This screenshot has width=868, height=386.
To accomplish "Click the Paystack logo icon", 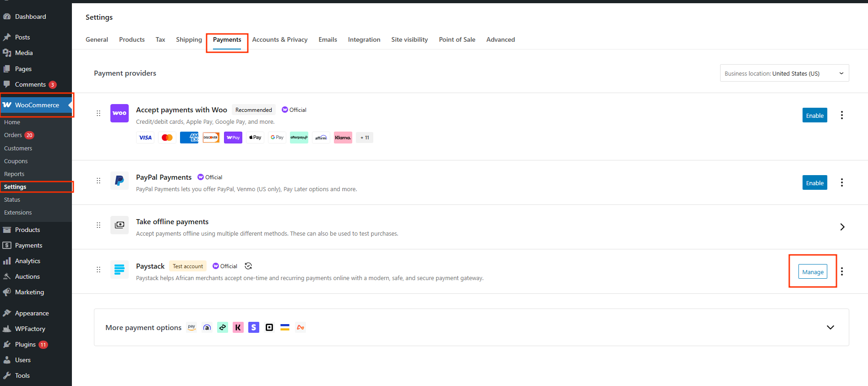I will pyautogui.click(x=120, y=270).
